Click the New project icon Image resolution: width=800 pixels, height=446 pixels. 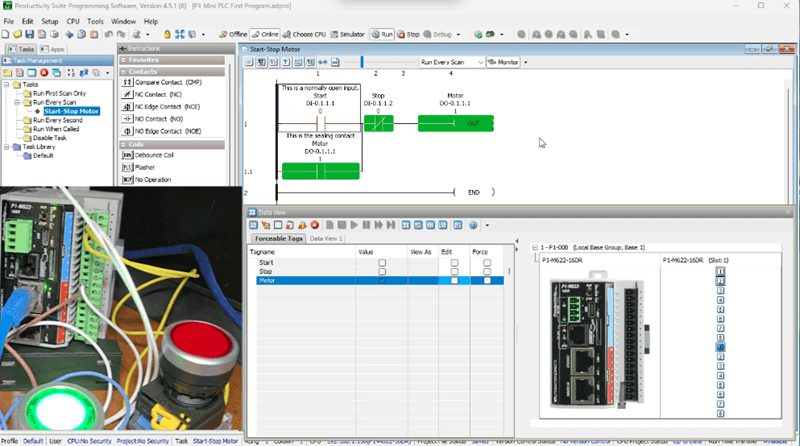click(x=5, y=34)
